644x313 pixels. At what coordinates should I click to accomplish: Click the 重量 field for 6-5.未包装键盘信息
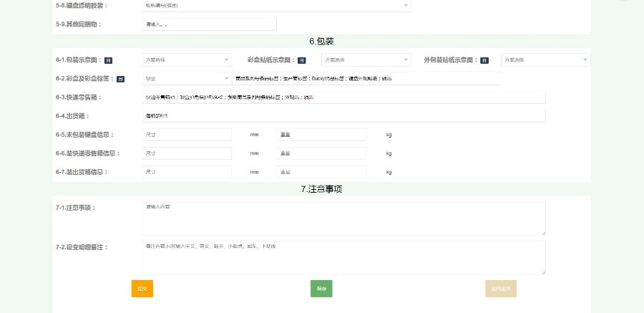(x=321, y=135)
